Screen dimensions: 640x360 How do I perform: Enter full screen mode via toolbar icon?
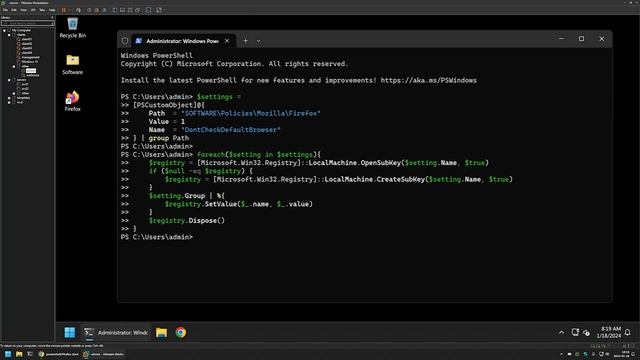coord(130,10)
